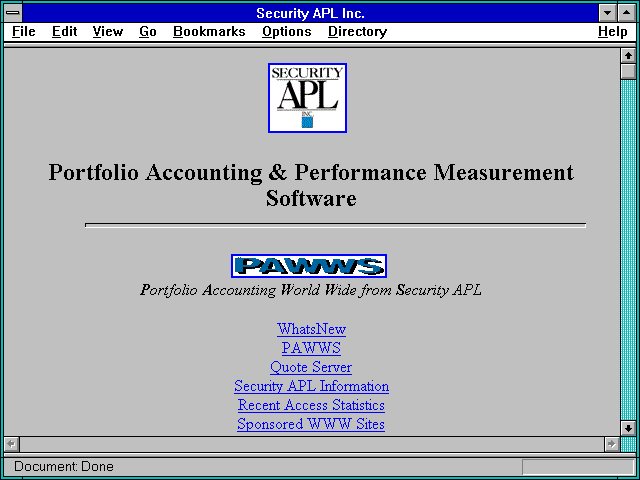Open the Help menu
Image resolution: width=640 pixels, height=480 pixels.
point(612,31)
